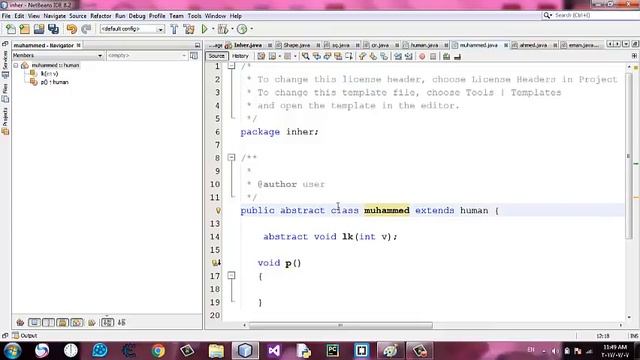Image resolution: width=640 pixels, height=360 pixels.
Task: Open Run project dropdown arrow
Action: 213,29
